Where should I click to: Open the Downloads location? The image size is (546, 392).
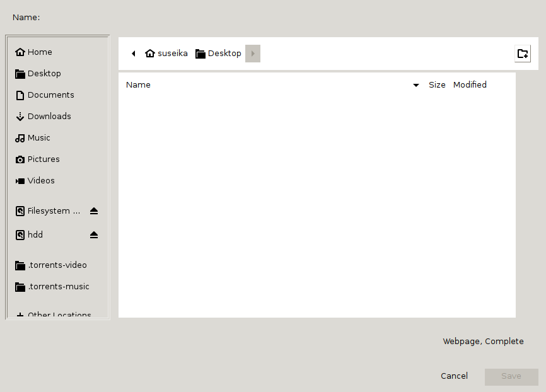(x=48, y=116)
